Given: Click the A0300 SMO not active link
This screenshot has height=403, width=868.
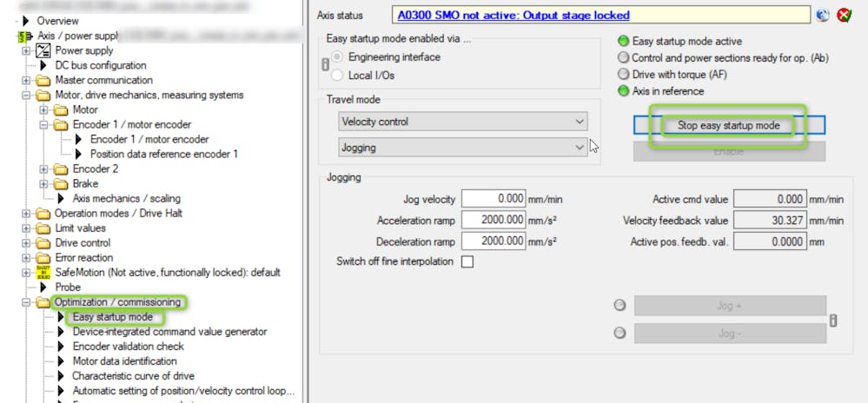Looking at the screenshot, I should click(513, 16).
